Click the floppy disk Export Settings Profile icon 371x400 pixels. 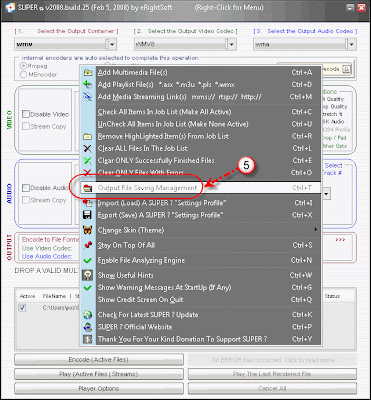[88, 215]
